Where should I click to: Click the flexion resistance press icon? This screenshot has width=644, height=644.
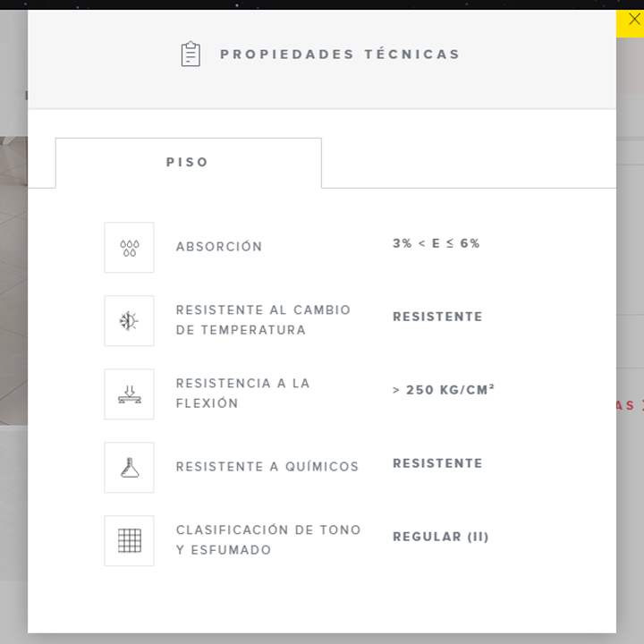pyautogui.click(x=130, y=394)
